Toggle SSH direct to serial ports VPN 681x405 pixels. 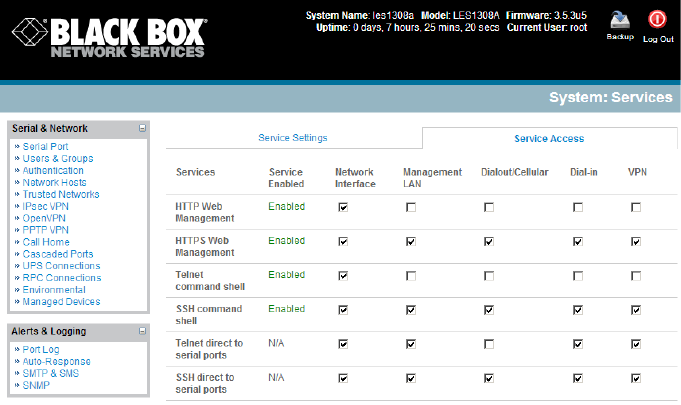point(636,378)
